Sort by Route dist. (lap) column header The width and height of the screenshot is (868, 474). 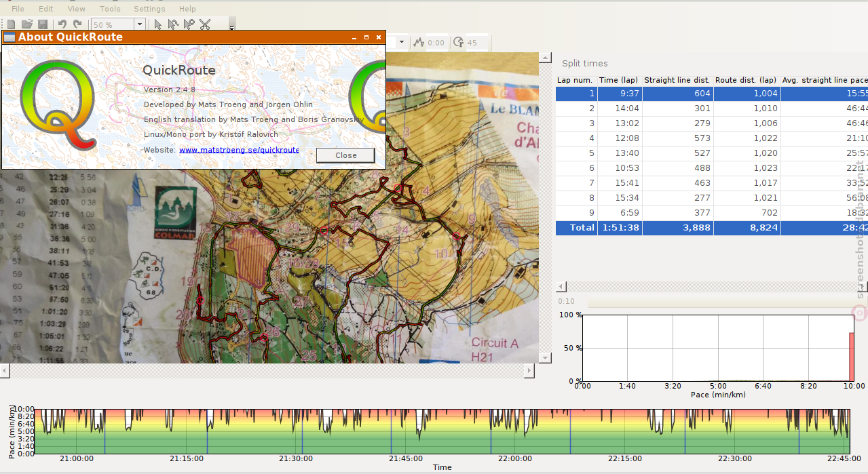[x=746, y=80]
